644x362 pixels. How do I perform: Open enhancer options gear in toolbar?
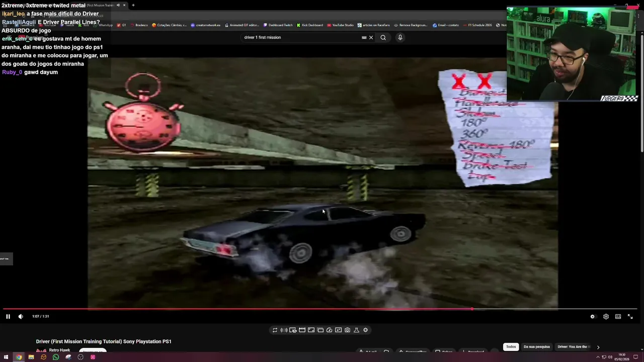point(365,330)
